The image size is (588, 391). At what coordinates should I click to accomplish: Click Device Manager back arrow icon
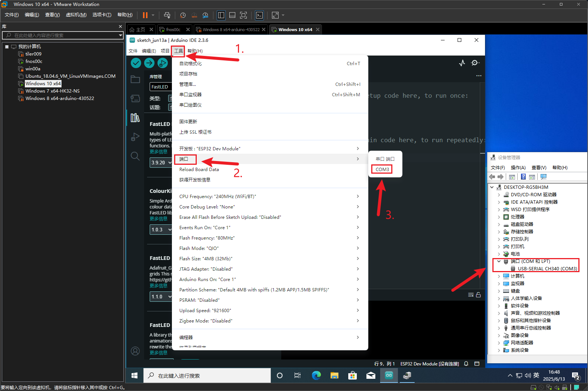click(492, 177)
